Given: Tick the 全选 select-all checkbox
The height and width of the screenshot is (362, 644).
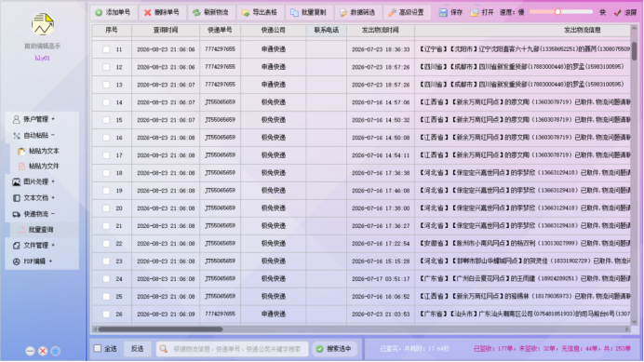Looking at the screenshot, I should coord(98,348).
